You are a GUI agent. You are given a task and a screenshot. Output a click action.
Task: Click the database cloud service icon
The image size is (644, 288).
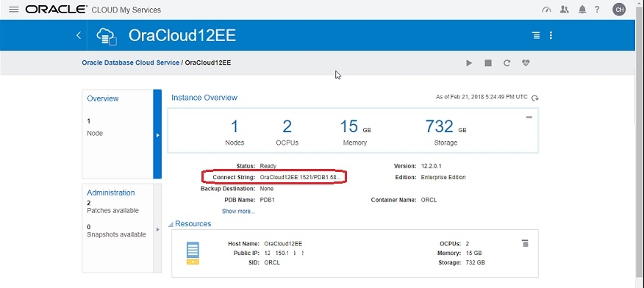(x=107, y=36)
